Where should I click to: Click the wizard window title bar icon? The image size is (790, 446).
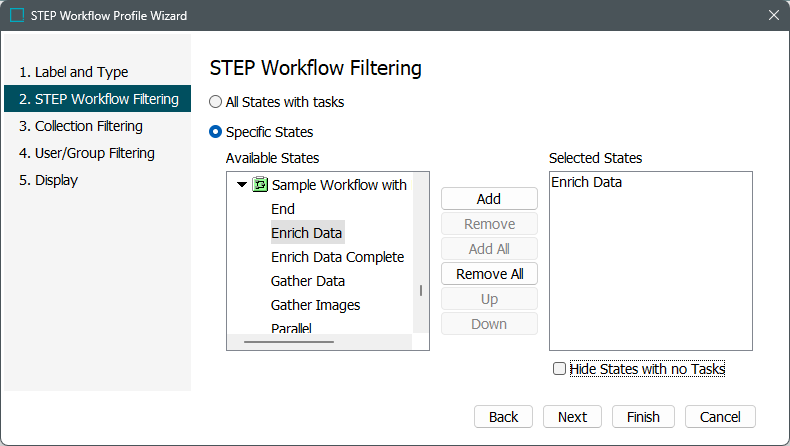click(17, 16)
